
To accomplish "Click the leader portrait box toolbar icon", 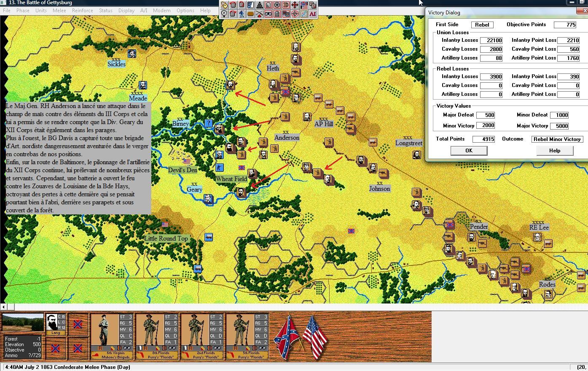I will coord(251,5).
